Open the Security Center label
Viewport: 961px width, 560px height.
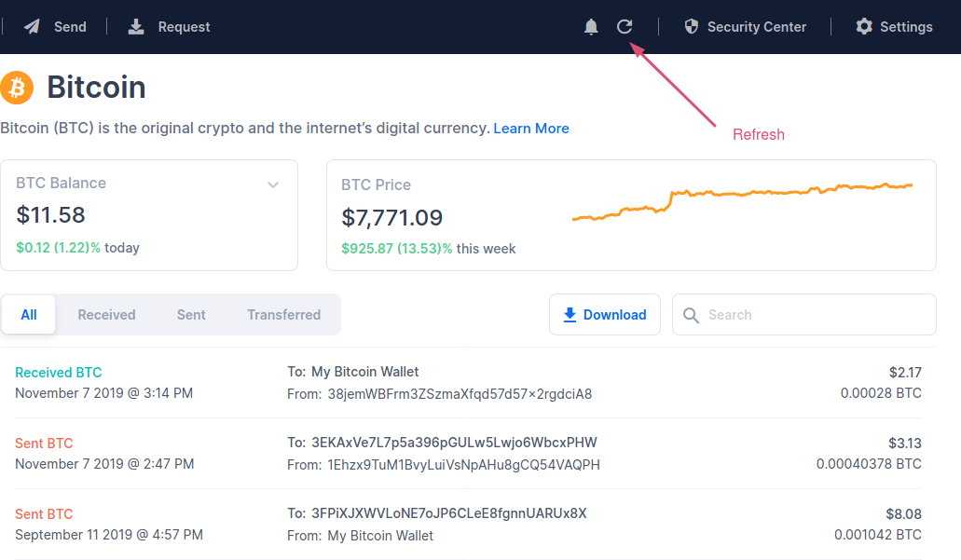tap(757, 27)
